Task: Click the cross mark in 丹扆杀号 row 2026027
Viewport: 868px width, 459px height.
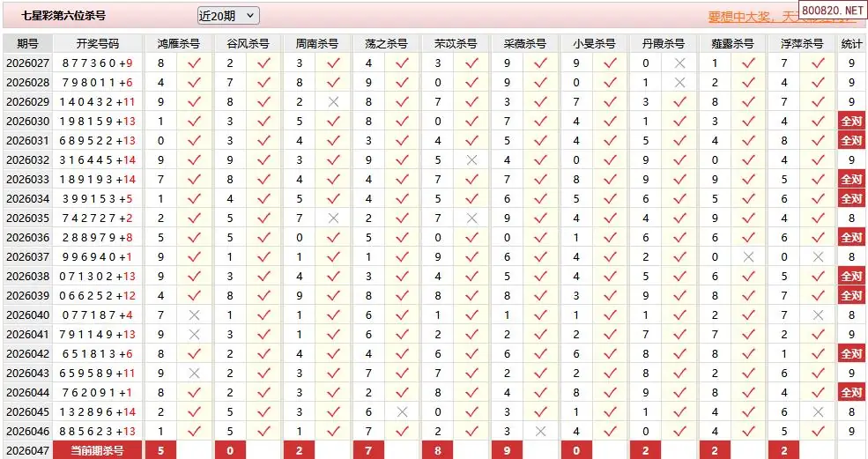Action: tap(679, 63)
